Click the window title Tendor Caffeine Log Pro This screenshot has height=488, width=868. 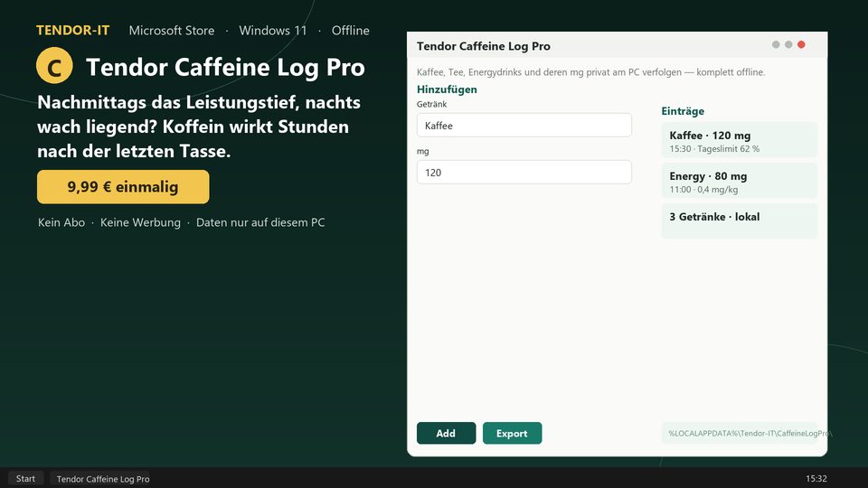[x=483, y=46]
